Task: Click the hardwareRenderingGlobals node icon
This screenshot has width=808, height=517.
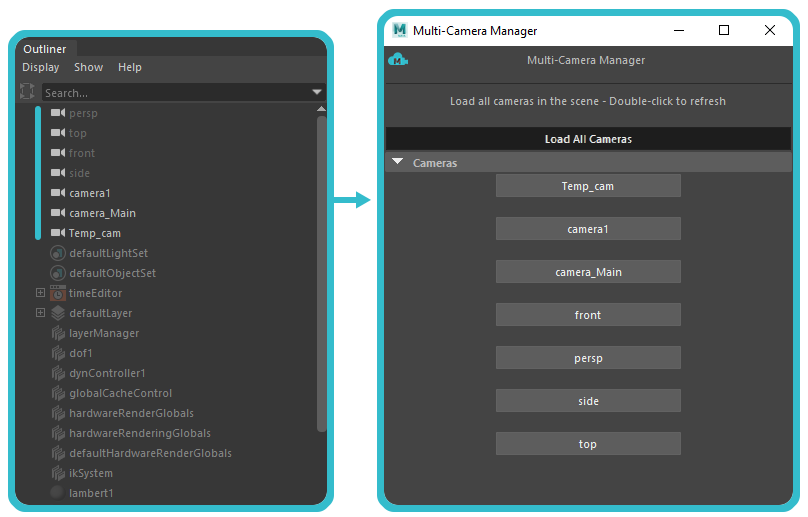Action: (58, 433)
